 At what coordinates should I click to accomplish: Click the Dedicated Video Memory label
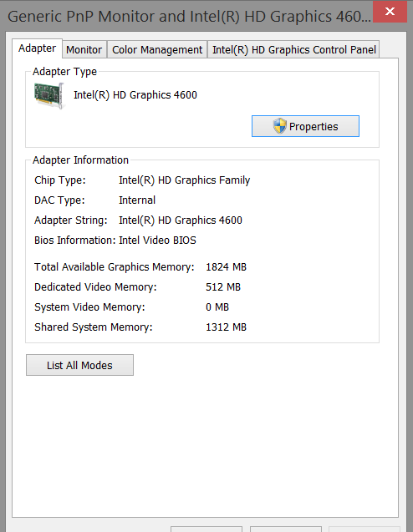(95, 287)
